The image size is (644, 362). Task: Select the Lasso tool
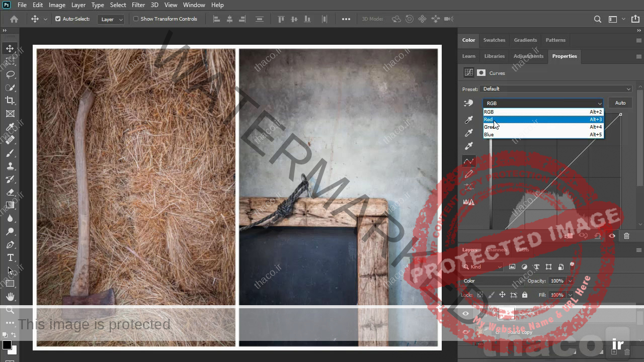(x=10, y=74)
